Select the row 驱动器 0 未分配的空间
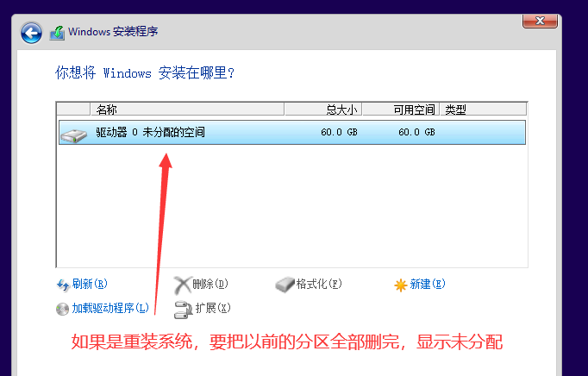Viewport: 588px width, 376px height. (x=292, y=132)
